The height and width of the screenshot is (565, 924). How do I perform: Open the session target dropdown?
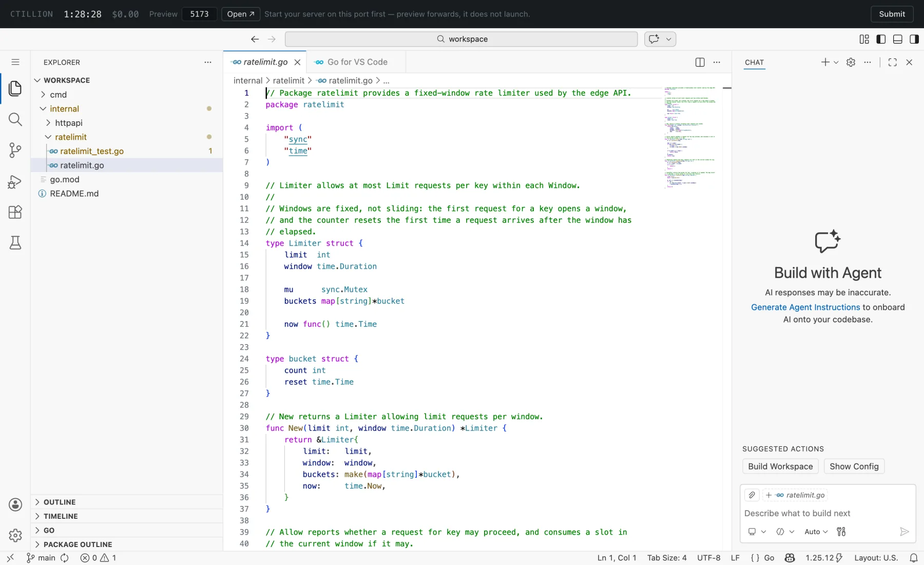pos(757,532)
